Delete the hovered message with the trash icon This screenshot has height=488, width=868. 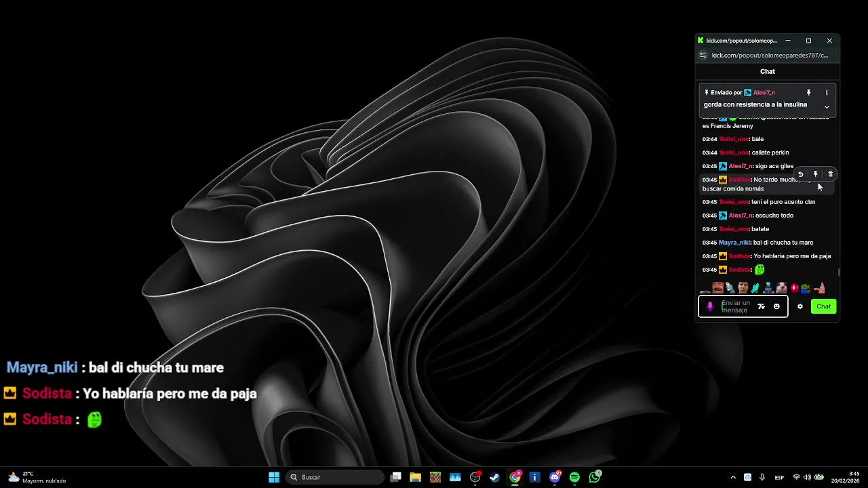831,174
